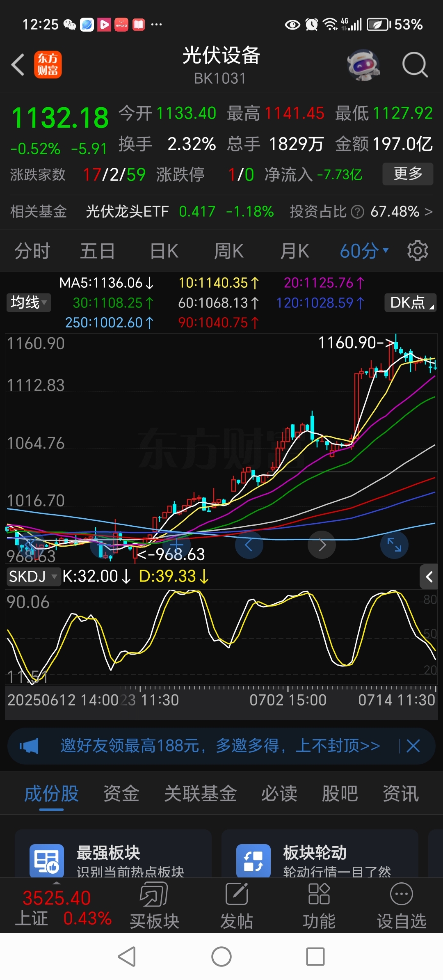
Task: Tap the 120:1028.59 moving average label
Action: [320, 303]
